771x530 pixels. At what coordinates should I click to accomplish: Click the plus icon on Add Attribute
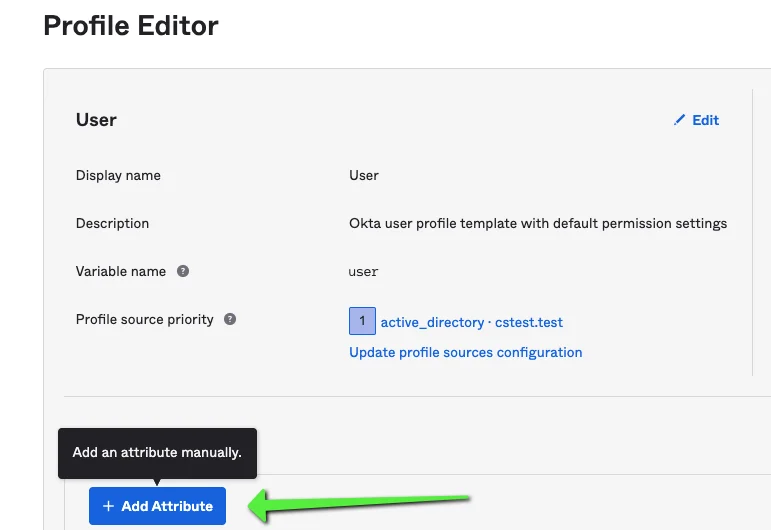108,506
